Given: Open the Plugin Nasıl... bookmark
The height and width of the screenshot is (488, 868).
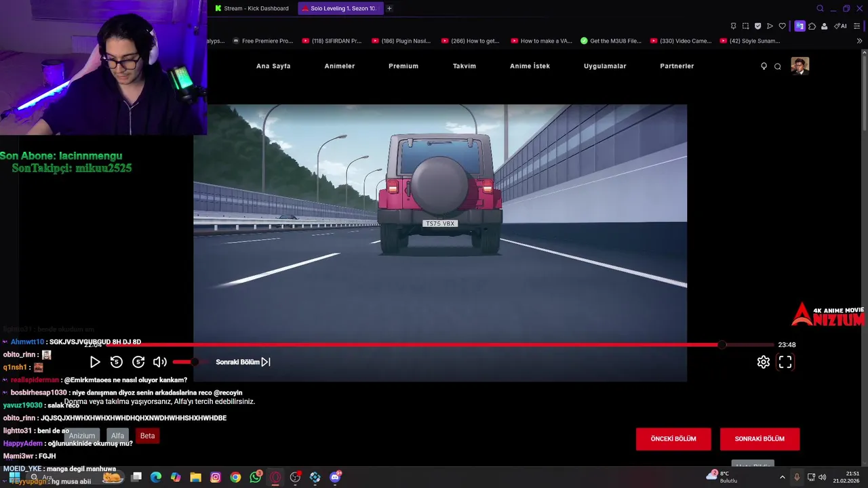Looking at the screenshot, I should point(401,41).
